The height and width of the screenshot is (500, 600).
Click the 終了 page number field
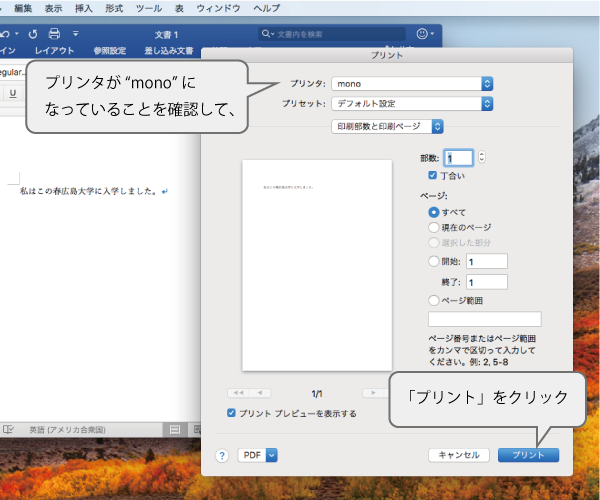[x=487, y=282]
